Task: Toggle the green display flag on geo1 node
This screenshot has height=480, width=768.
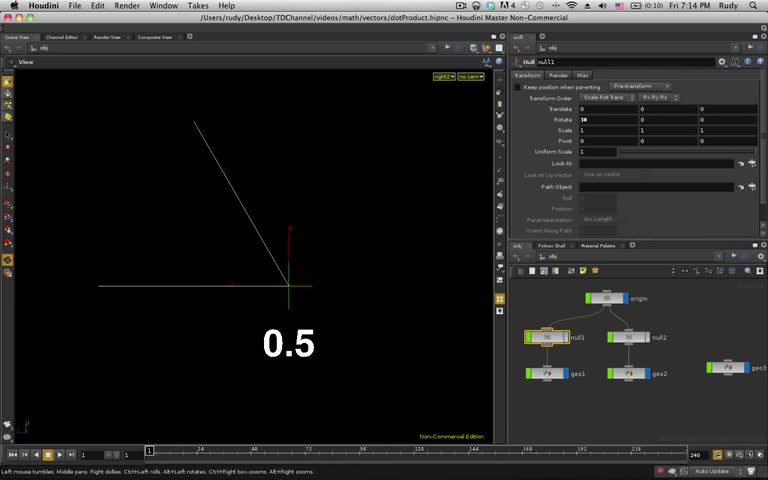Action: click(528, 374)
